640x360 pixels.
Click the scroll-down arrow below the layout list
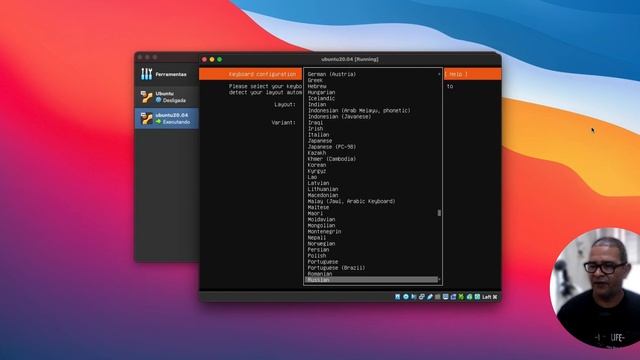click(439, 280)
